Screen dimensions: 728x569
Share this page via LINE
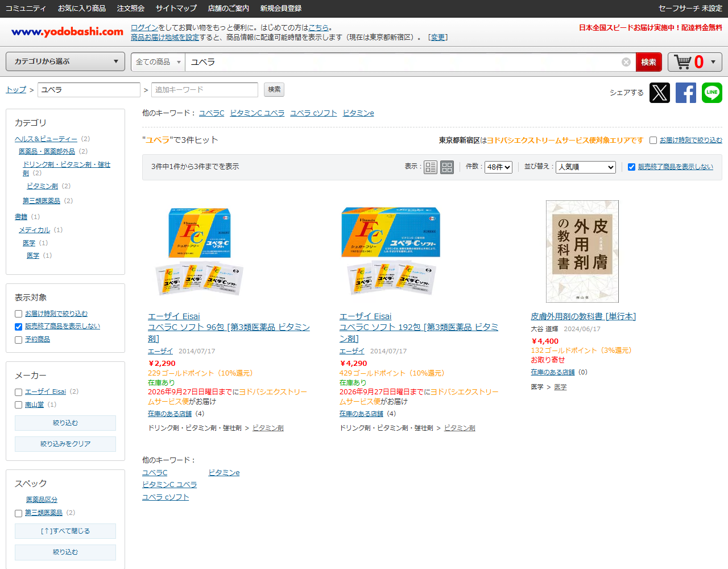coord(712,92)
